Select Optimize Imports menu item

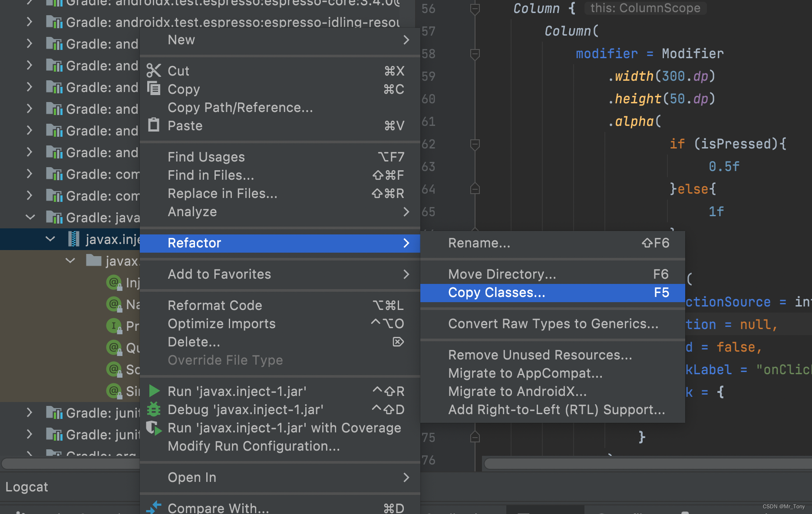click(280, 324)
